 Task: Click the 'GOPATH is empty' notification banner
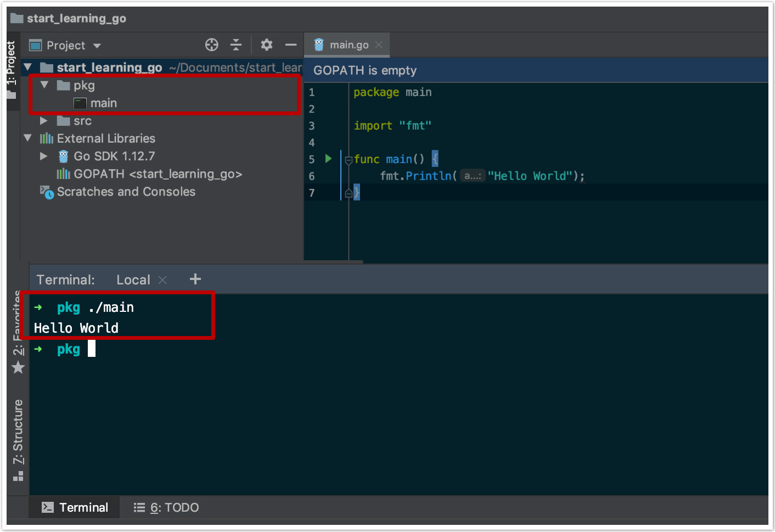pos(536,70)
